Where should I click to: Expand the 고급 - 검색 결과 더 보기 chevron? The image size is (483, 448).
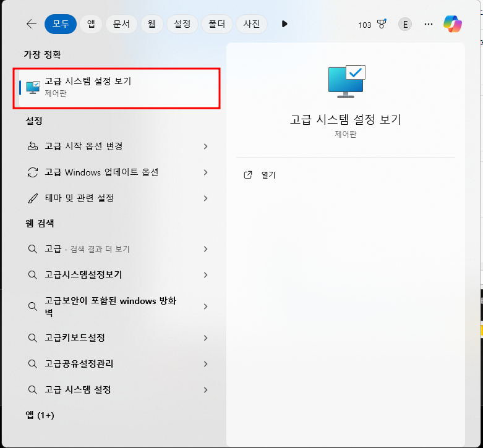[x=206, y=249]
